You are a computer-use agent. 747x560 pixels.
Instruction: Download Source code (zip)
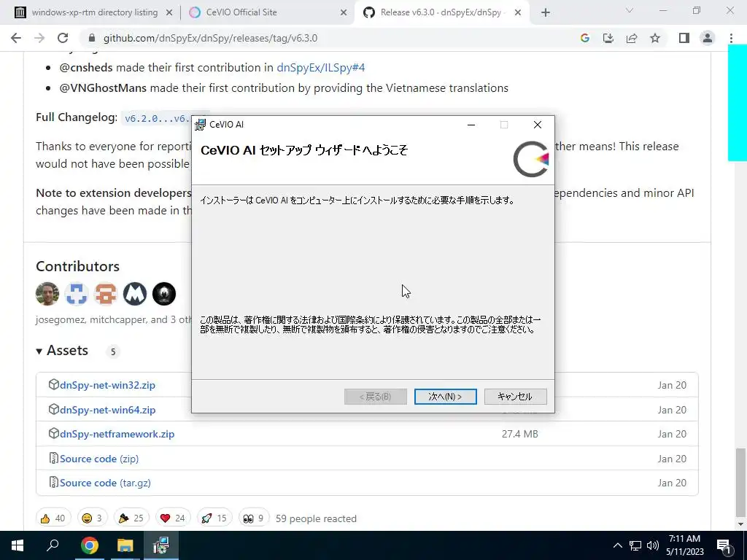click(x=99, y=459)
